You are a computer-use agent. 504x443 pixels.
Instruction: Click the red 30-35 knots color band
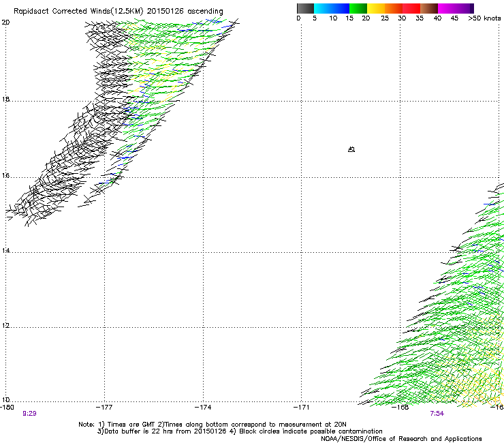411,8
